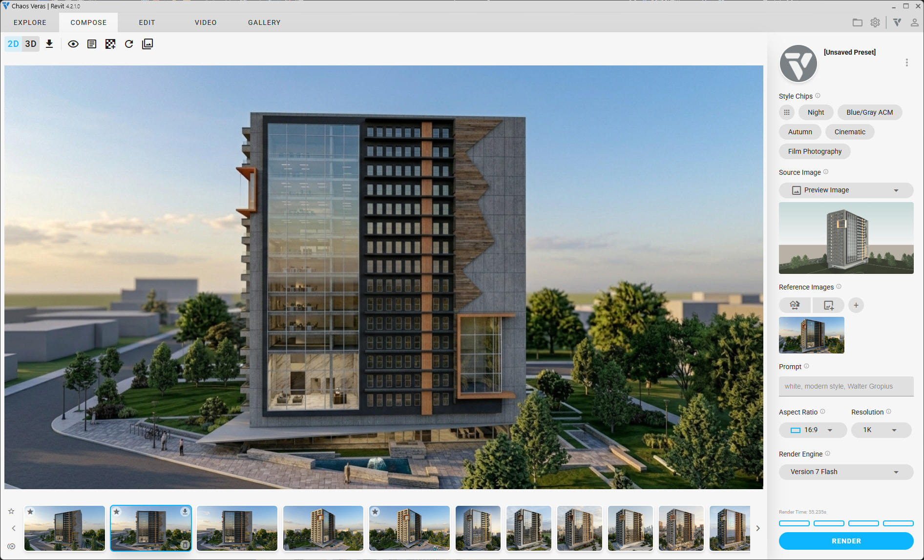Open the prompt notes icon in toolbar
Screen dimensions: 924x560
coord(92,44)
